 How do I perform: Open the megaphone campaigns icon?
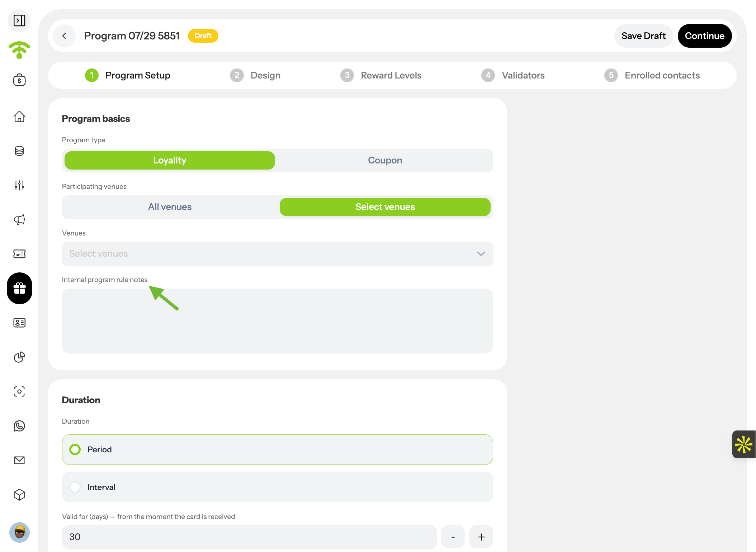point(19,220)
